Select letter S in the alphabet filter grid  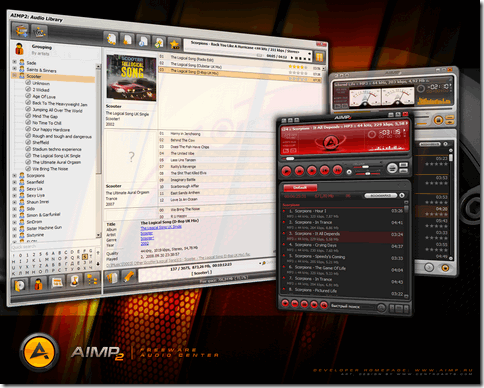pos(85,257)
